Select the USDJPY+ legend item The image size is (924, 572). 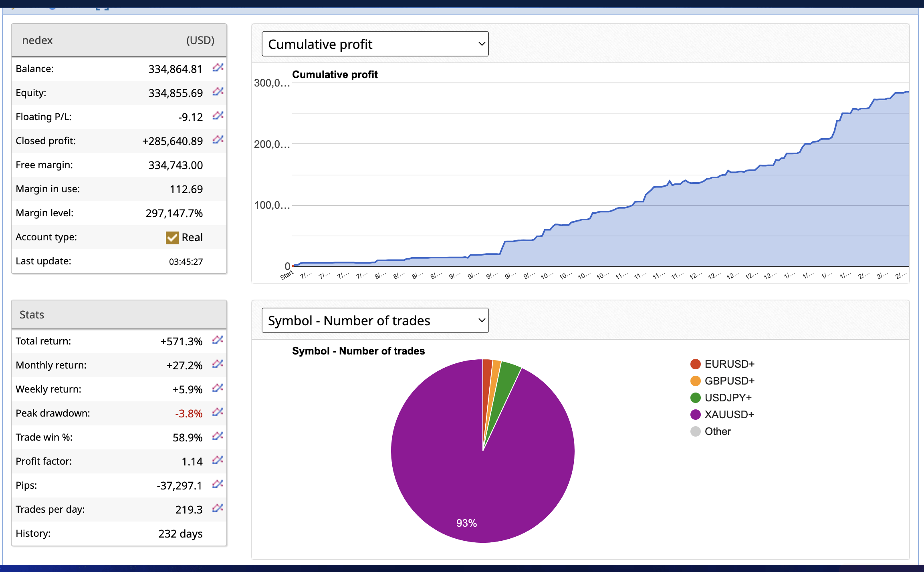(x=728, y=398)
